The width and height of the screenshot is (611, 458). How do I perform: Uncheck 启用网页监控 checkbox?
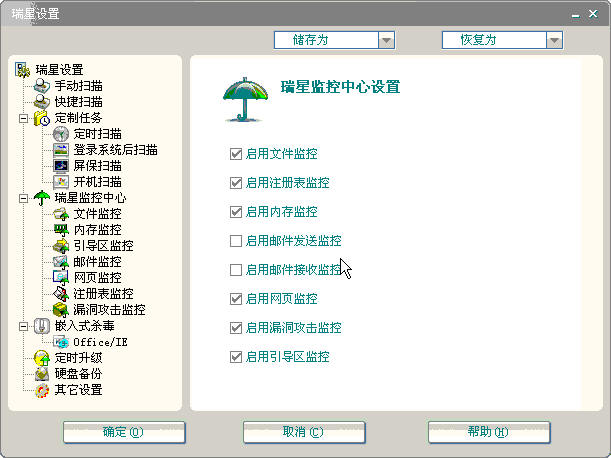tap(236, 299)
